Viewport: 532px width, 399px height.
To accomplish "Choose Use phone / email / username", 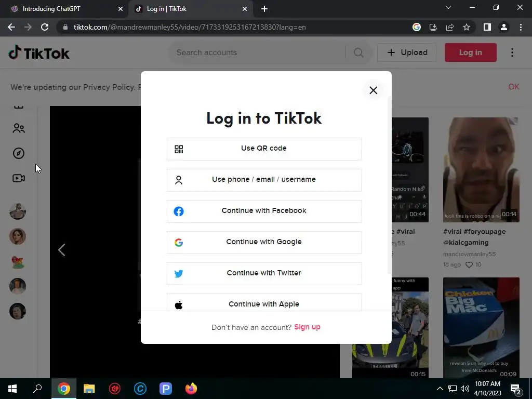I will pyautogui.click(x=264, y=180).
